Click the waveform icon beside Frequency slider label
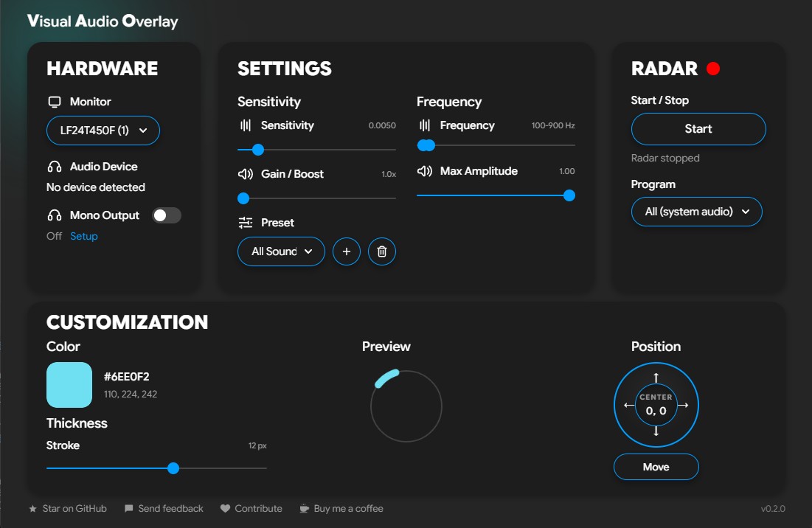812x528 pixels. click(x=425, y=125)
